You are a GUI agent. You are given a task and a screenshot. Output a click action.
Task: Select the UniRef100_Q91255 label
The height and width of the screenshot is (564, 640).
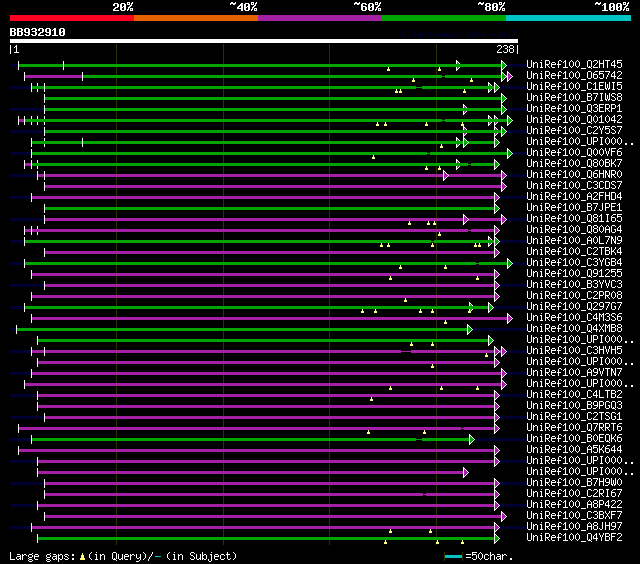coord(574,274)
